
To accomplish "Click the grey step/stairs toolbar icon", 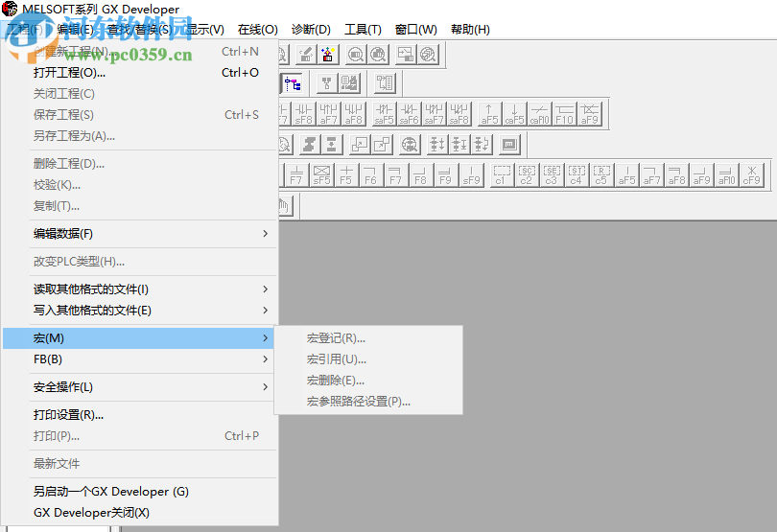I will point(309,145).
